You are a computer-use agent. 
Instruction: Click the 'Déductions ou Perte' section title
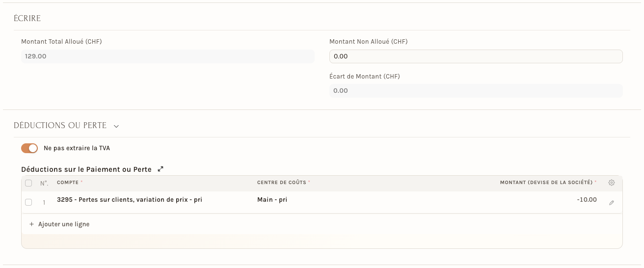point(60,126)
